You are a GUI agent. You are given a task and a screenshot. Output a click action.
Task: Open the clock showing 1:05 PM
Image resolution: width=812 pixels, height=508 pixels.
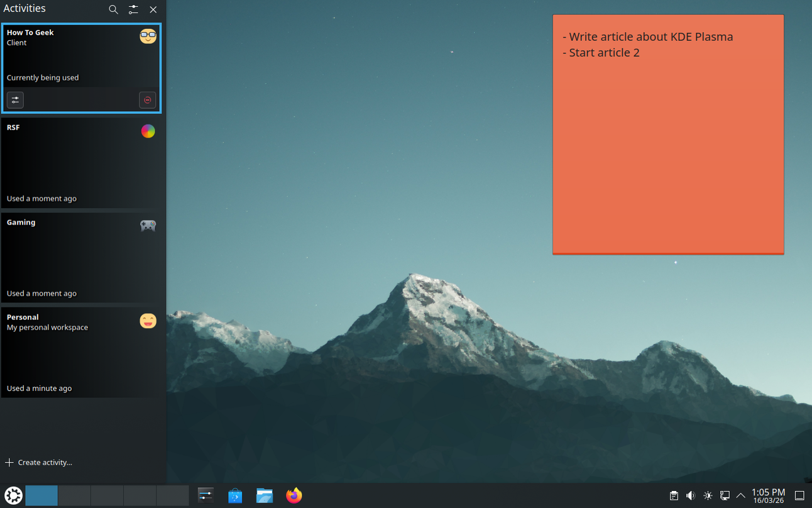click(x=768, y=495)
